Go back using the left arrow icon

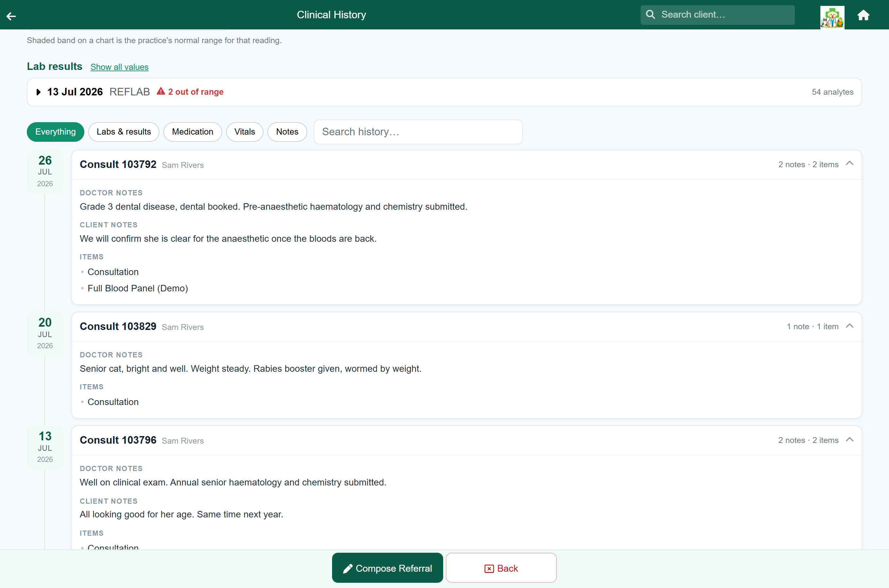[11, 16]
